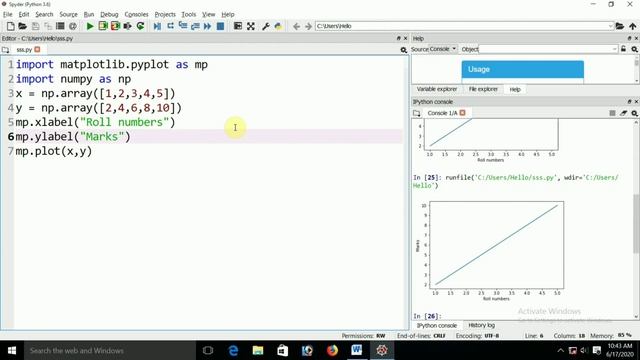Open the Tools menu

coord(189,14)
